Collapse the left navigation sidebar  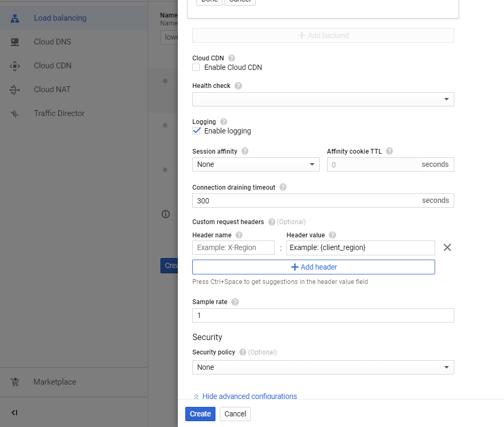[x=14, y=413]
